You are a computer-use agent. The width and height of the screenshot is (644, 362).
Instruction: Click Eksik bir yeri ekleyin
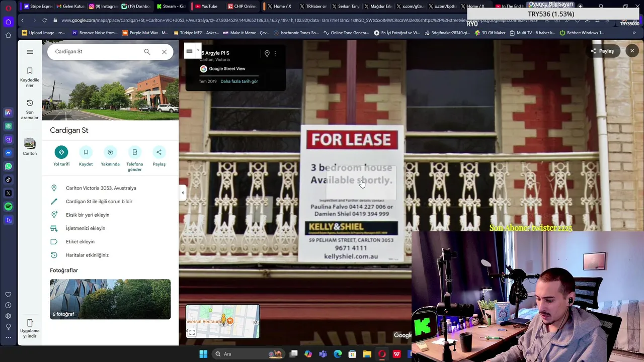pyautogui.click(x=88, y=215)
